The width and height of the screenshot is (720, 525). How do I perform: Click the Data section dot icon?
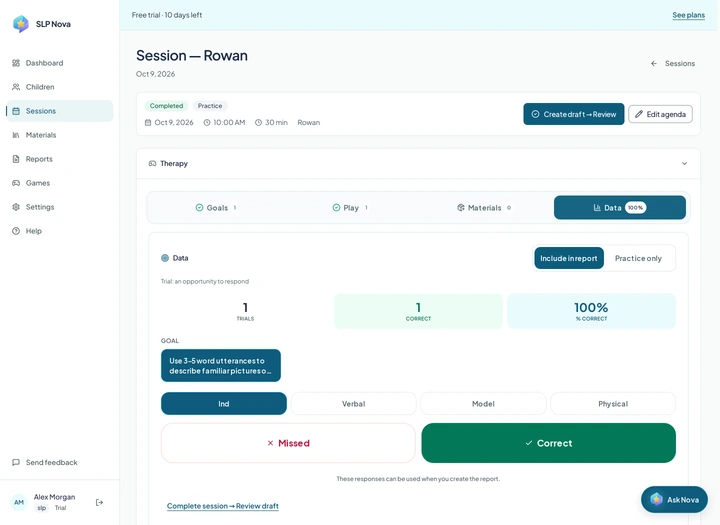(165, 258)
